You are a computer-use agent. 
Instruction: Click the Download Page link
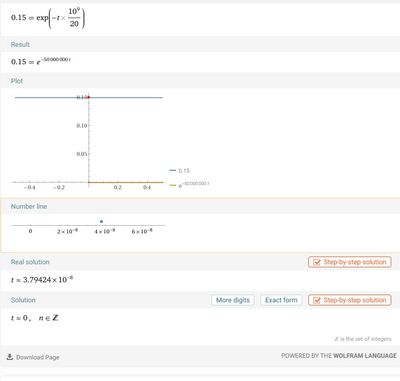pyautogui.click(x=38, y=357)
